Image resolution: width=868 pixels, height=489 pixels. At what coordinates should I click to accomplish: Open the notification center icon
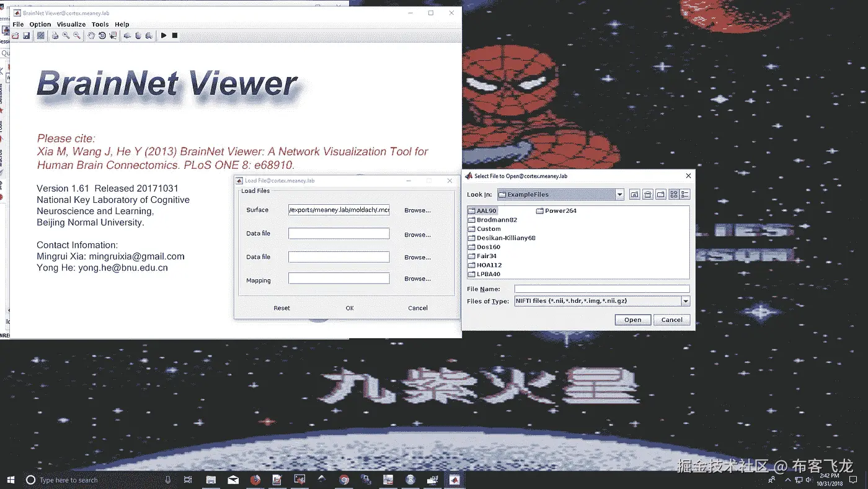[853, 480]
